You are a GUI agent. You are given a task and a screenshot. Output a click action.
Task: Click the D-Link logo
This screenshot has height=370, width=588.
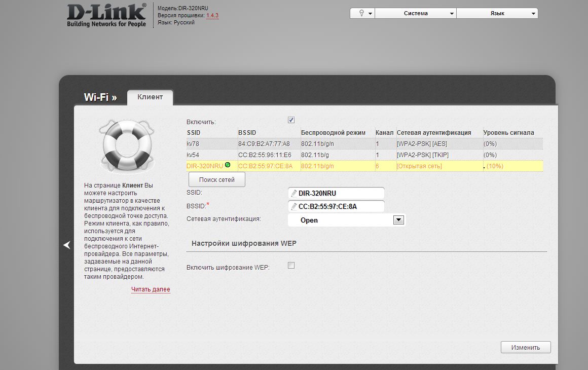click(106, 15)
